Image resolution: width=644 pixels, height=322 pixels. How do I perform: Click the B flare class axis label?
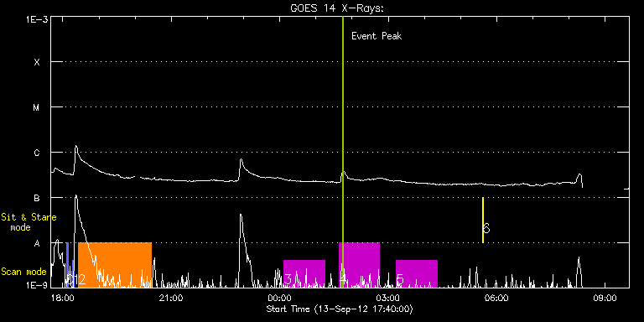pos(37,198)
